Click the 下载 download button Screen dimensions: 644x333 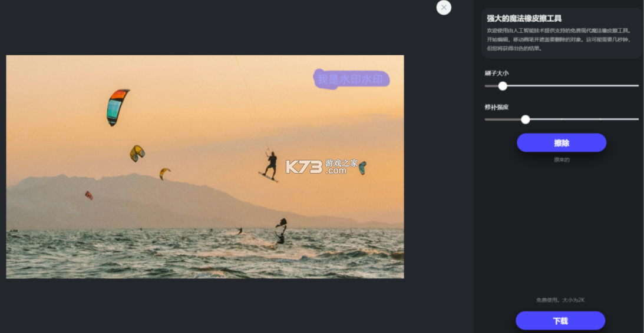point(560,321)
